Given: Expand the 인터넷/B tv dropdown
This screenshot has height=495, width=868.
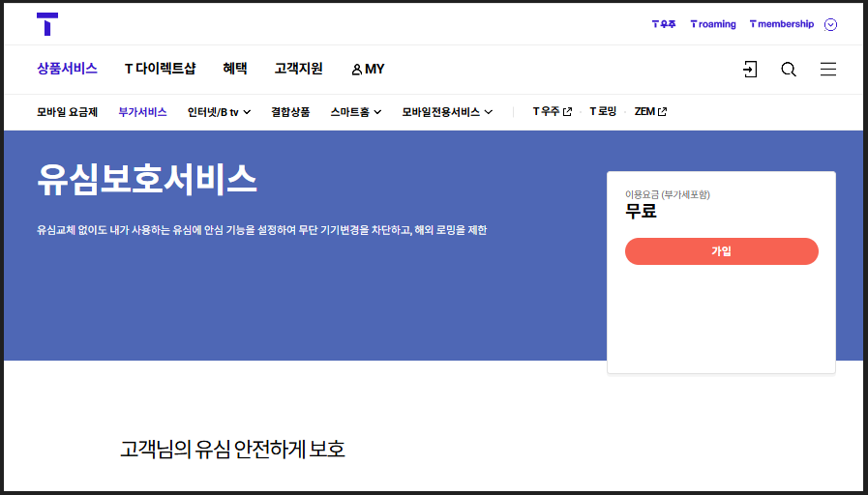Looking at the screenshot, I should pos(219,112).
